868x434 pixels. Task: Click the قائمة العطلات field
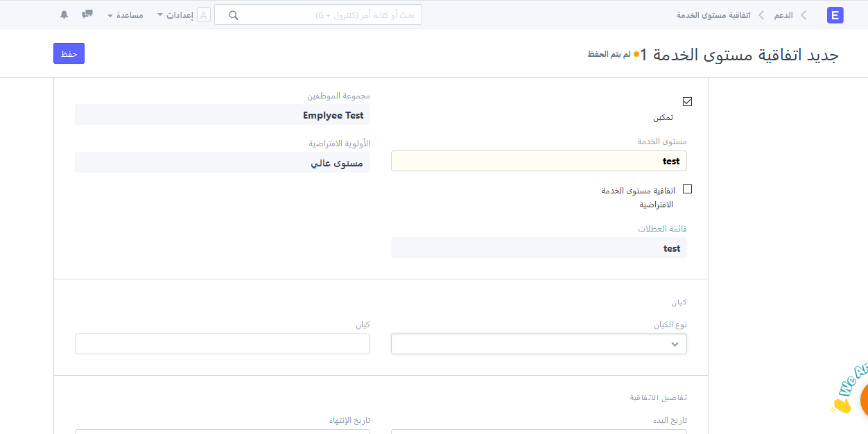(539, 248)
